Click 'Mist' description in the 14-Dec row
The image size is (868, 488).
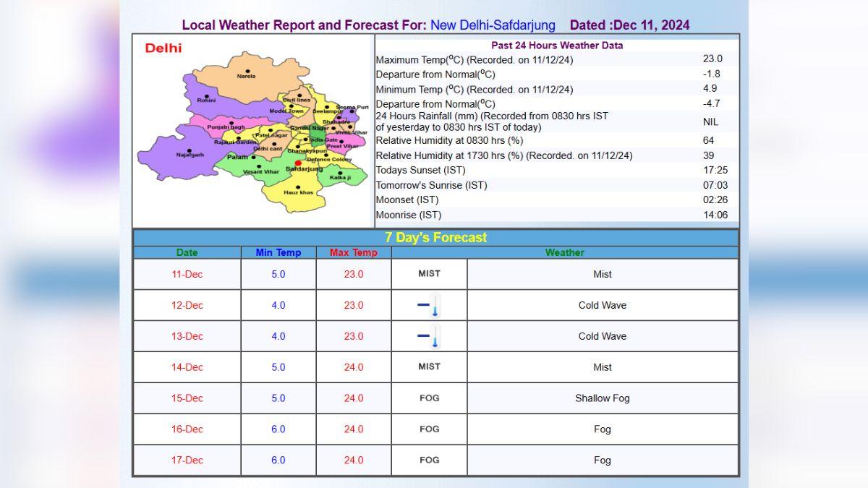click(x=603, y=367)
